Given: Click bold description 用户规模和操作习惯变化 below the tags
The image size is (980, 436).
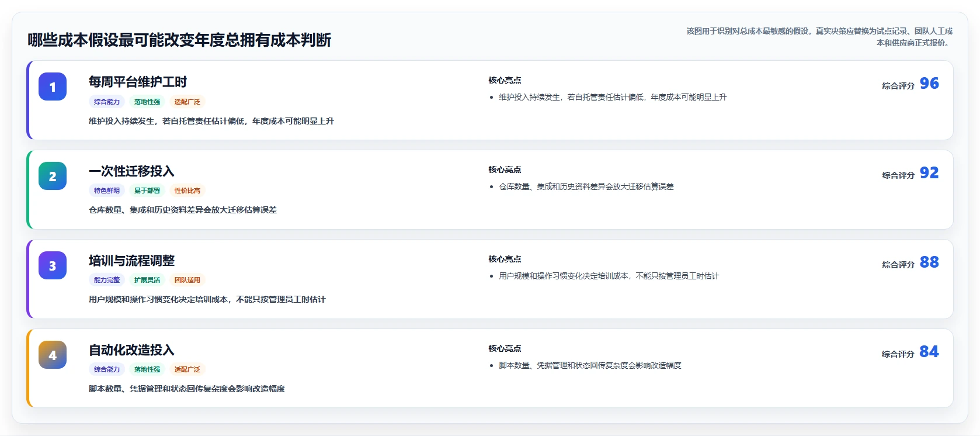Looking at the screenshot, I should point(207,299).
